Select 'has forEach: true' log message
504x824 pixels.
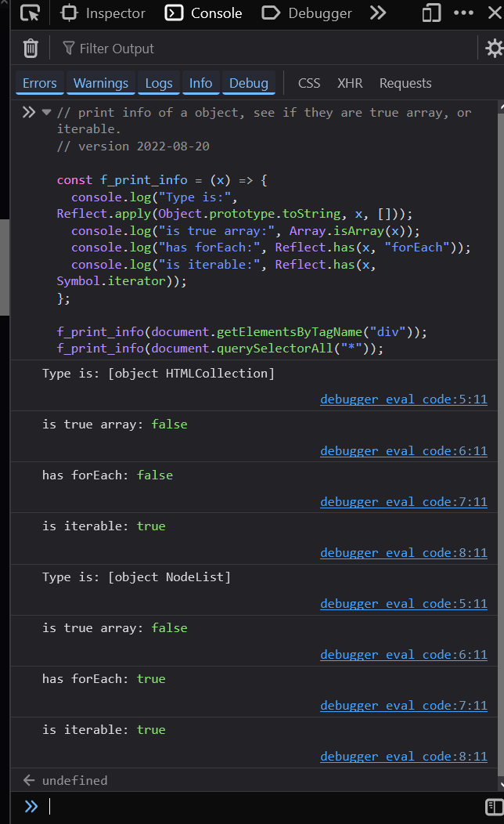click(x=104, y=679)
